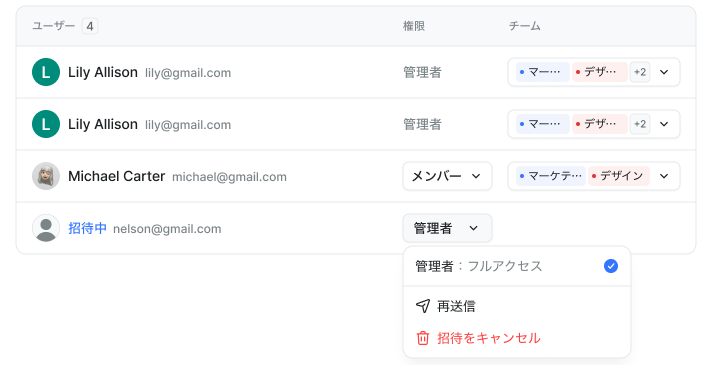
Task: Click the nelson@gmail.com email text
Action: (167, 229)
